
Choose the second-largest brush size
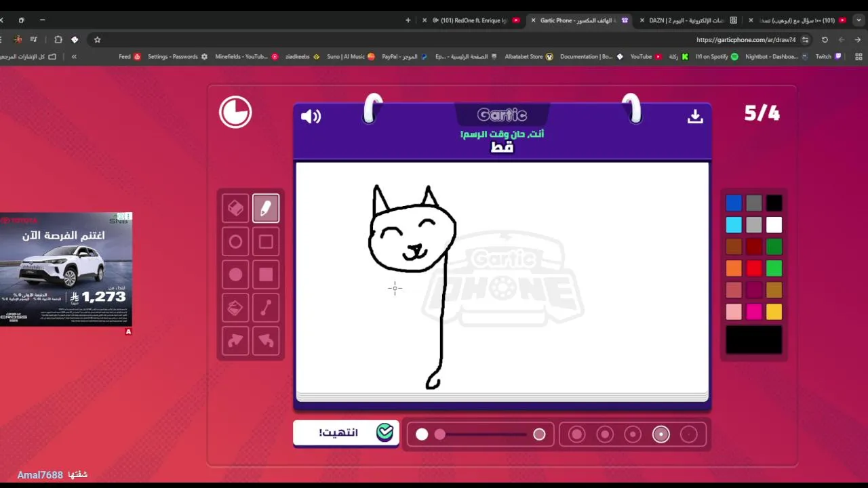pos(605,434)
